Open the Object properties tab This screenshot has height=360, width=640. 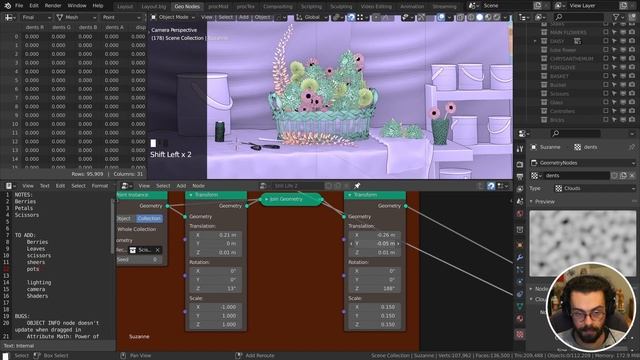(520, 245)
